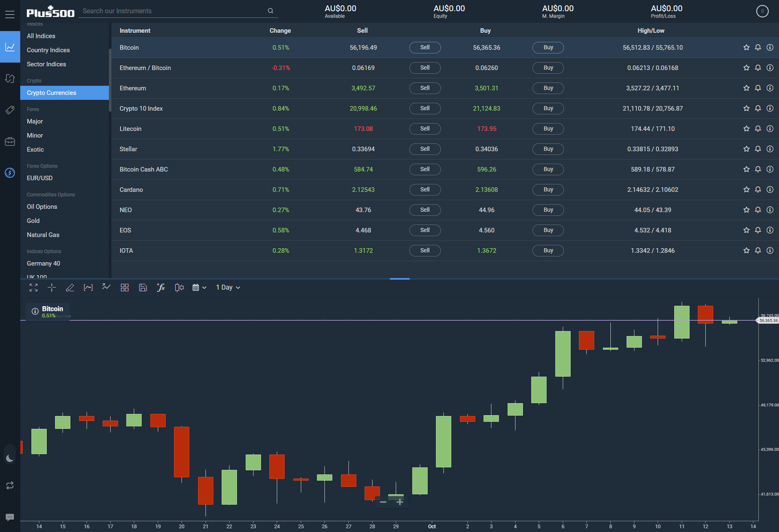Screen dimensions: 779x532
Task: Select Country Indices category
Action: pos(48,50)
